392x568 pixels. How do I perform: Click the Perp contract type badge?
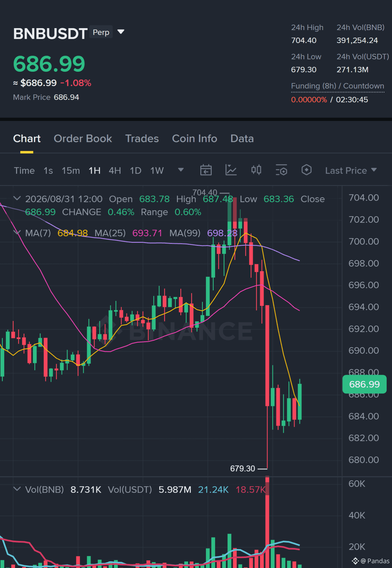pyautogui.click(x=101, y=32)
